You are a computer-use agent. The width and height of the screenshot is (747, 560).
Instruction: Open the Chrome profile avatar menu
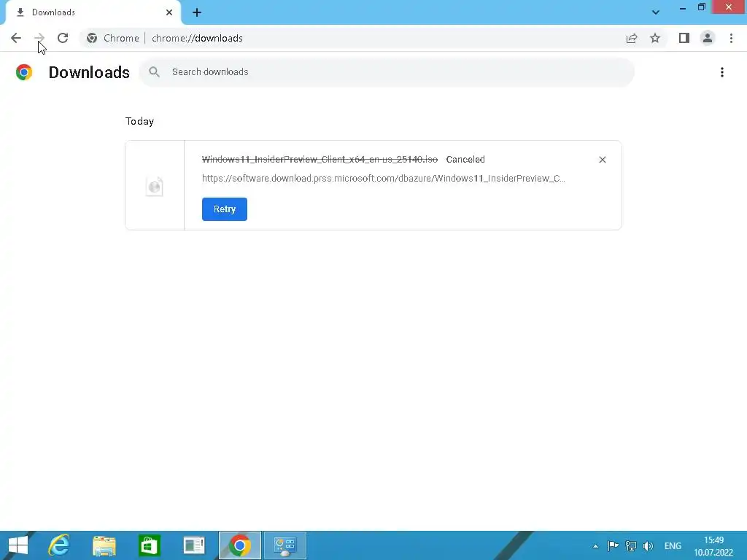pos(708,38)
